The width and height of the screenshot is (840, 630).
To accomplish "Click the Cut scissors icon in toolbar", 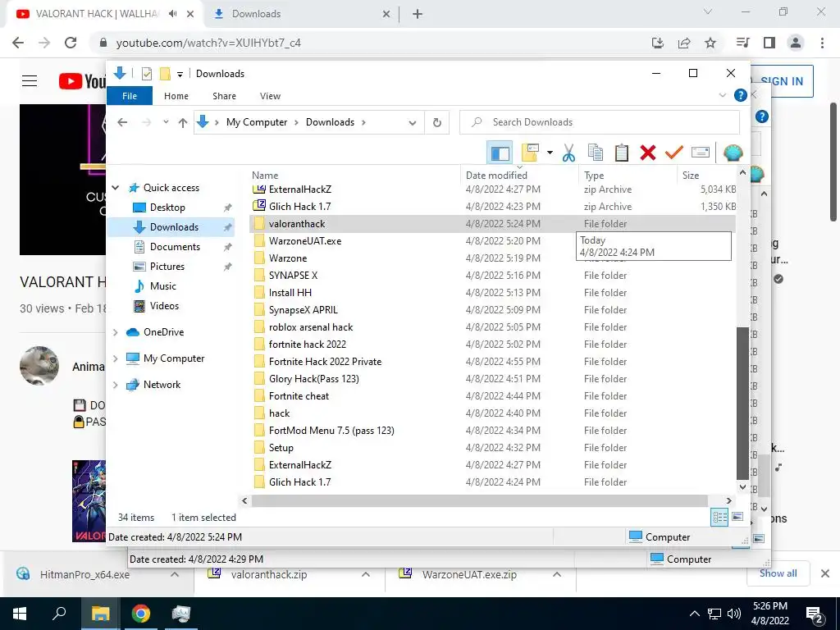I will [x=568, y=153].
